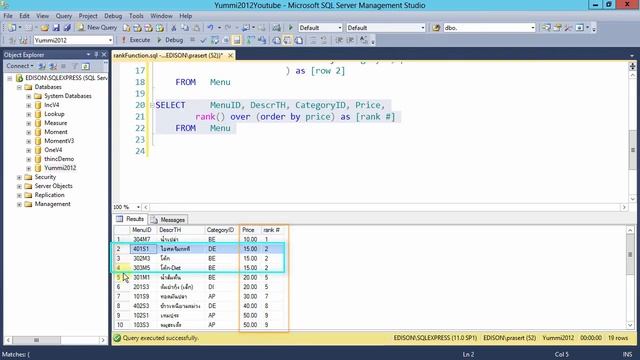
Task: Click the Database Engine Query icon
Action: tap(127, 28)
